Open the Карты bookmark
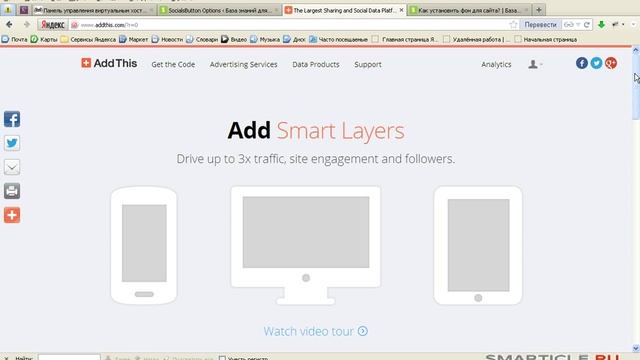640x360 pixels. pyautogui.click(x=44, y=40)
